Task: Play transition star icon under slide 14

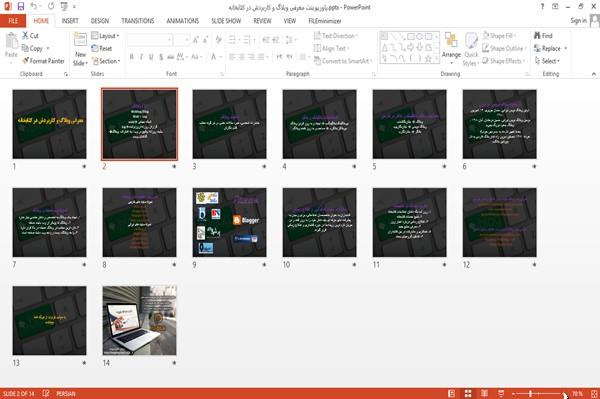Action: tap(174, 363)
